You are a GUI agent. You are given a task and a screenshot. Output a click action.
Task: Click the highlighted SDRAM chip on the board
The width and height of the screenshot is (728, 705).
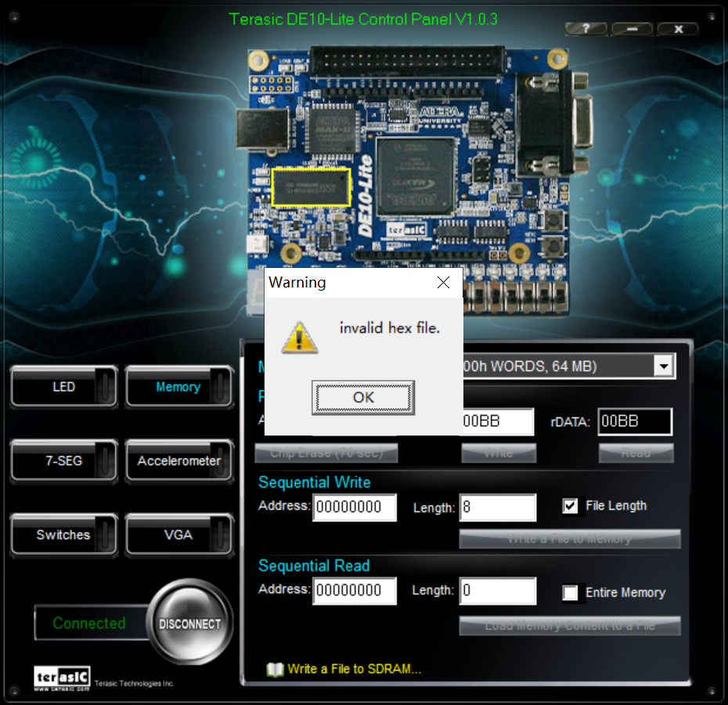[311, 187]
